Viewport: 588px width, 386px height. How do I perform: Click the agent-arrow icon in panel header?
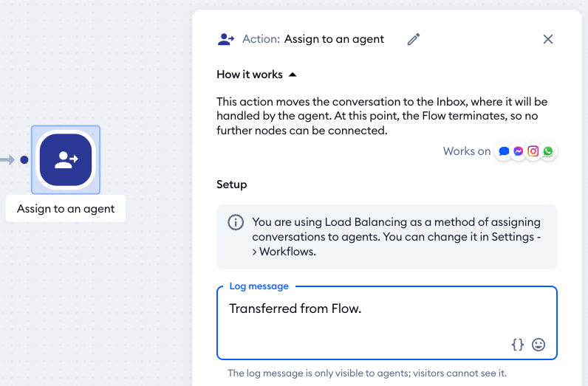pos(226,39)
